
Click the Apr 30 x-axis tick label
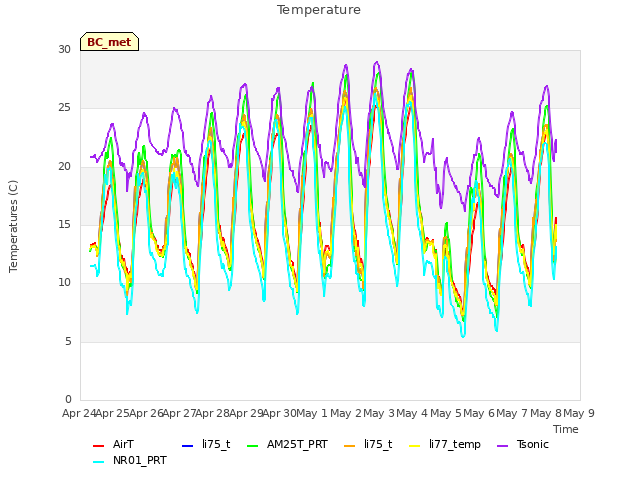point(280,413)
